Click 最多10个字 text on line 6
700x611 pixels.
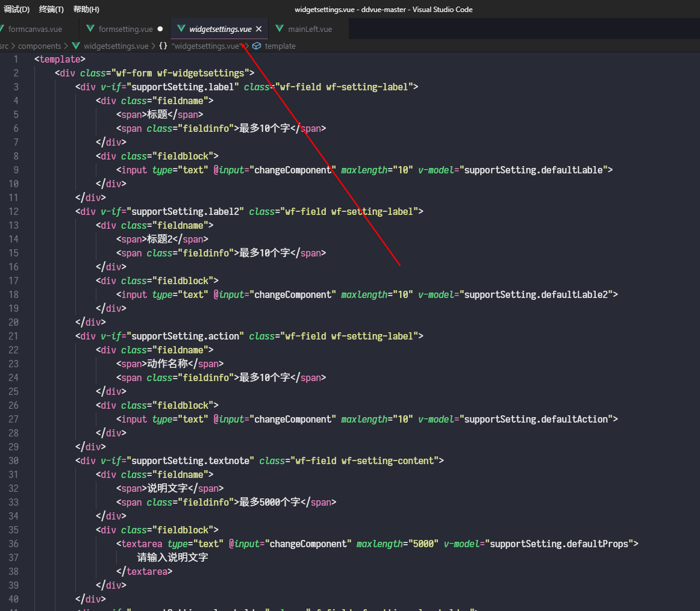(264, 128)
